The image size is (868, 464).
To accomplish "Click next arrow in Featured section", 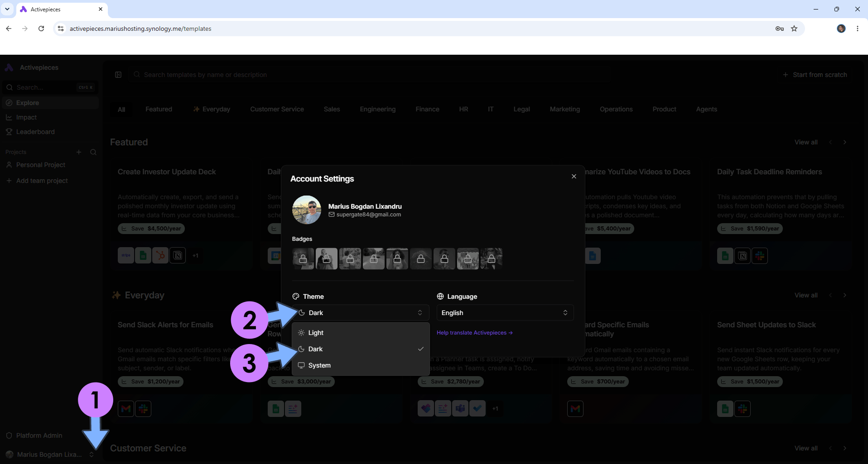I will click(x=844, y=142).
